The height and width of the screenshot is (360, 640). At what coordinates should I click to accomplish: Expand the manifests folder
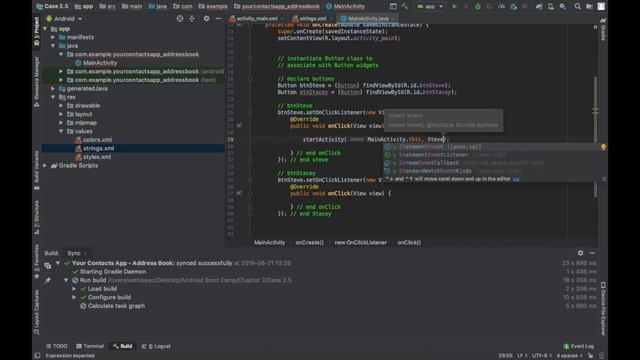53,37
